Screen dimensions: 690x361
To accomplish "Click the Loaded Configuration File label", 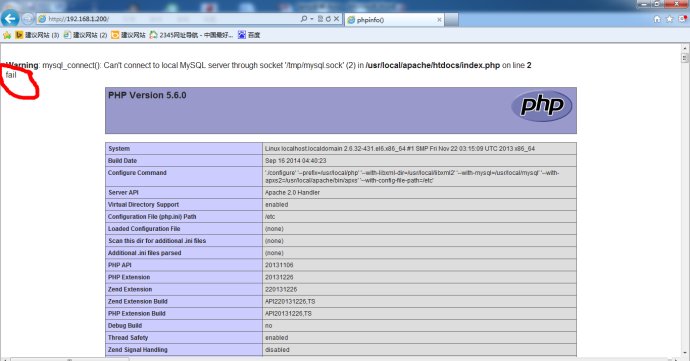I will (144, 229).
